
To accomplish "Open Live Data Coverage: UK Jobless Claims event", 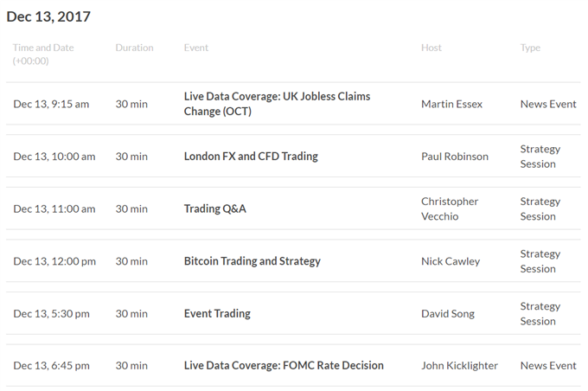I will point(277,104).
